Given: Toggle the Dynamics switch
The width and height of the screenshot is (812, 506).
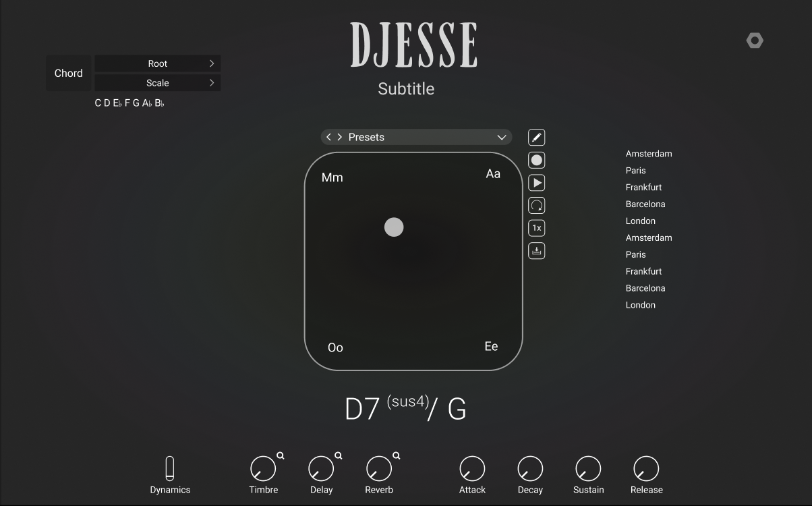Looking at the screenshot, I should (x=170, y=468).
